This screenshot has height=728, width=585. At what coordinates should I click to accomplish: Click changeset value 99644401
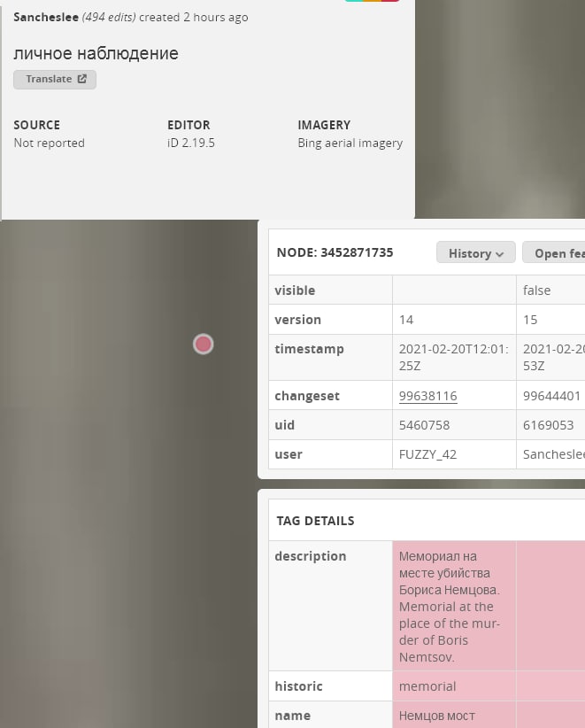tap(551, 396)
